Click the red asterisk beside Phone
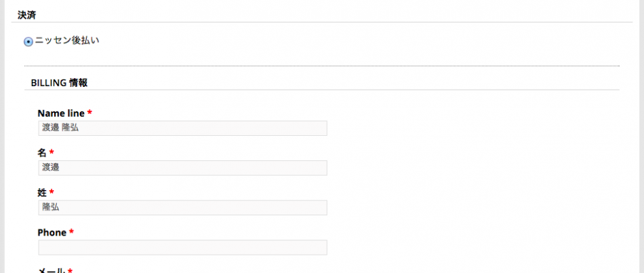The width and height of the screenshot is (644, 273). [x=71, y=232]
